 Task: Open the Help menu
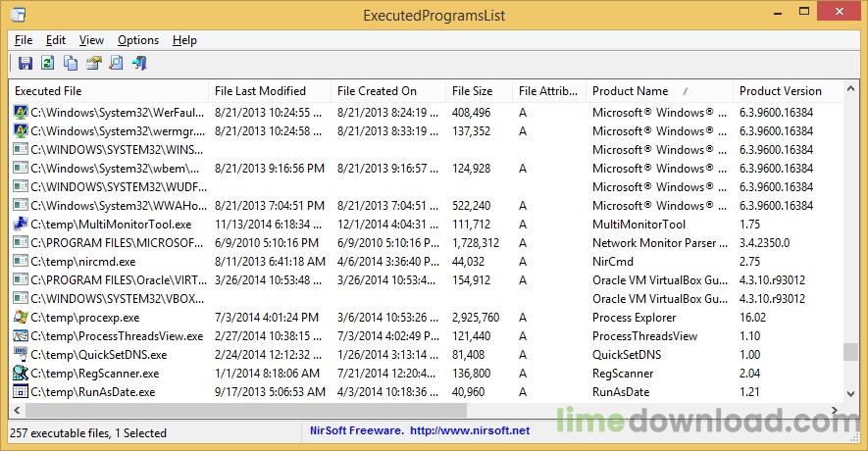(184, 40)
